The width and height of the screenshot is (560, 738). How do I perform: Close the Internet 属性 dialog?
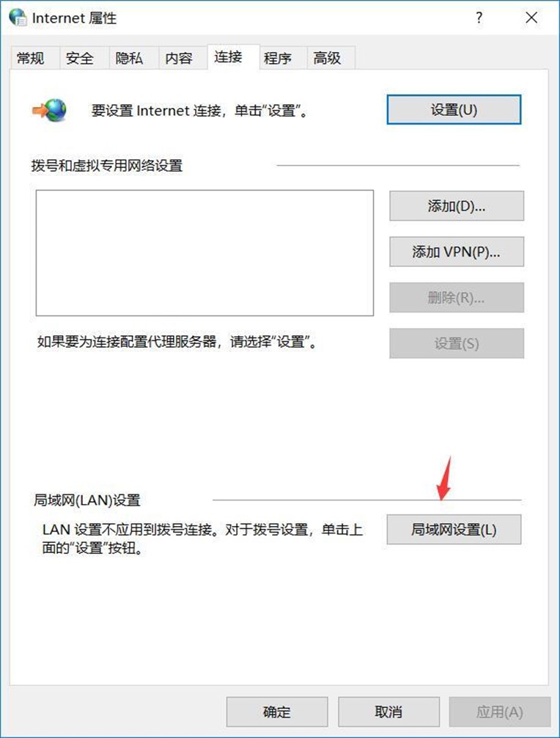coord(531,18)
